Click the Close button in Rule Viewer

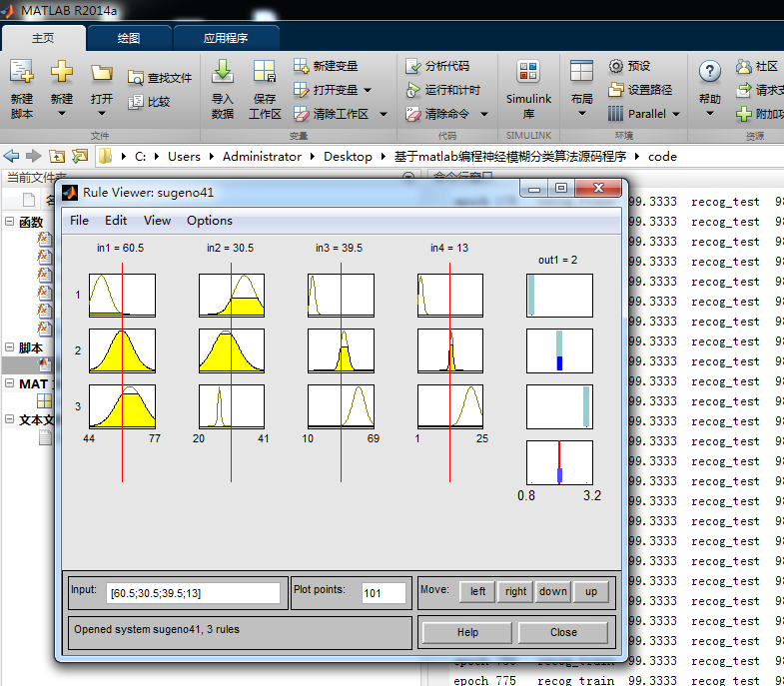click(563, 632)
